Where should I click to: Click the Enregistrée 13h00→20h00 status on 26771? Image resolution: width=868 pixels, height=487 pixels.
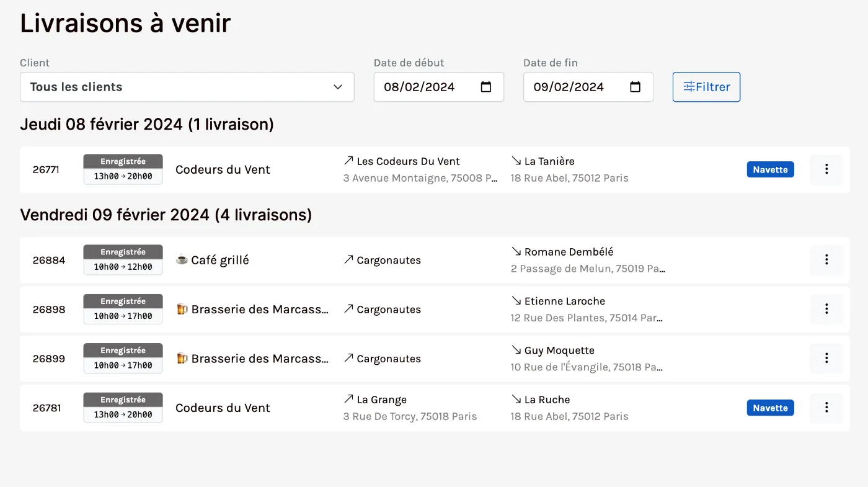(123, 169)
